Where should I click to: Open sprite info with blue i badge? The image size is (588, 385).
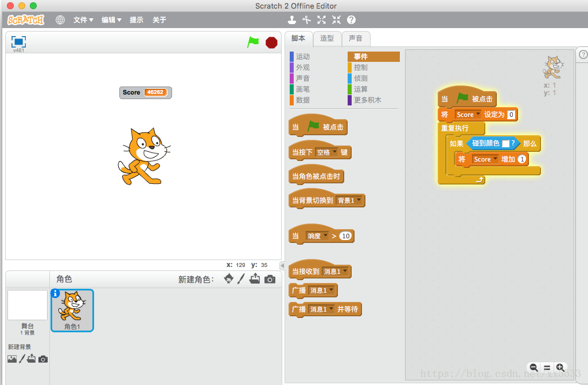click(x=55, y=293)
